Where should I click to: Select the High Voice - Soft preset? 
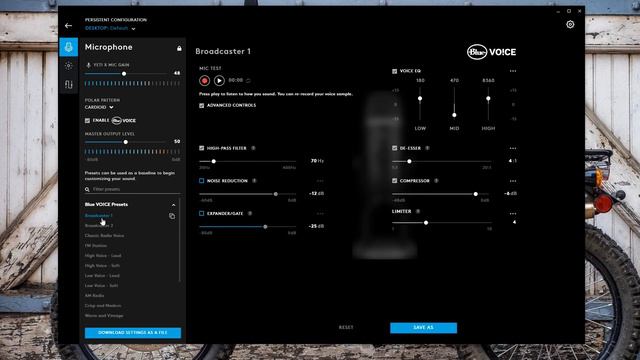[x=102, y=266]
